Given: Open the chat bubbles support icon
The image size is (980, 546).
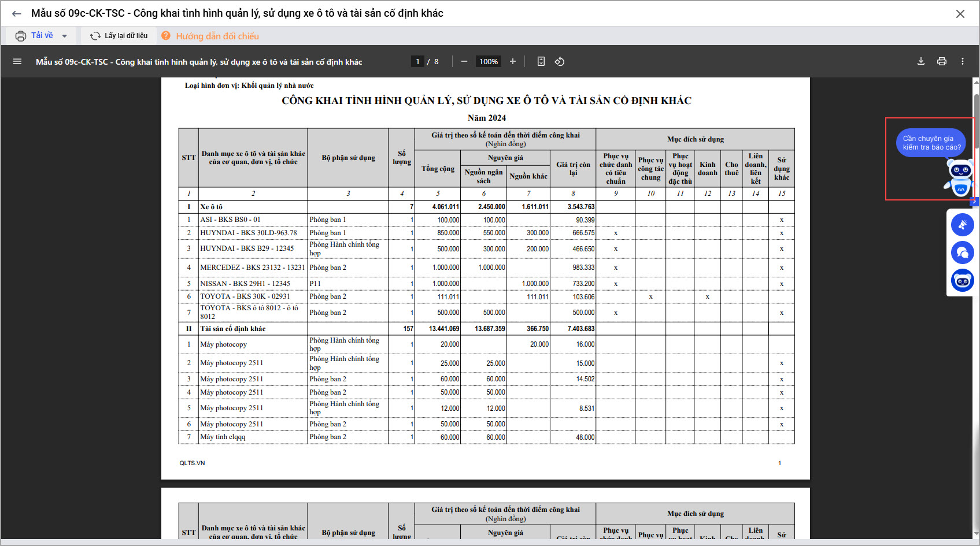Looking at the screenshot, I should point(963,252).
